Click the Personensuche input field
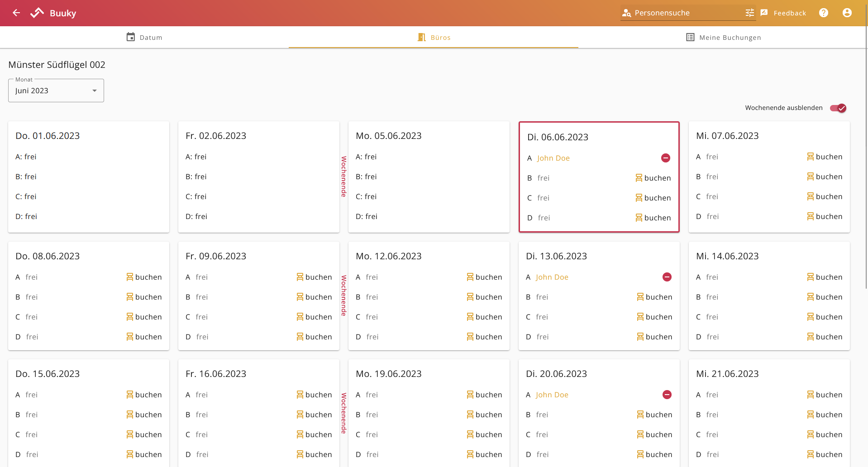 (x=688, y=13)
